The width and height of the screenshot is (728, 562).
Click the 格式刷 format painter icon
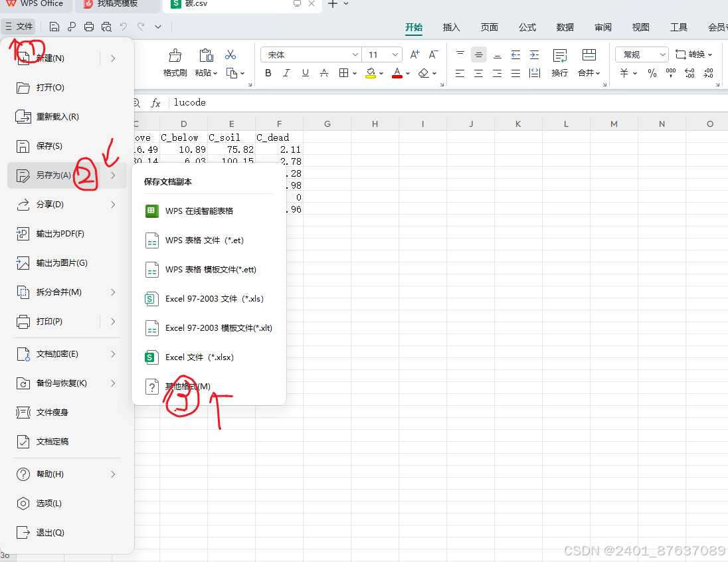tap(175, 55)
